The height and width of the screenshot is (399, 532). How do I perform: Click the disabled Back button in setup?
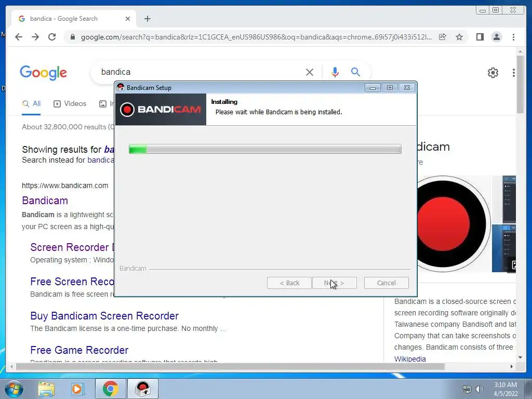coord(289,283)
